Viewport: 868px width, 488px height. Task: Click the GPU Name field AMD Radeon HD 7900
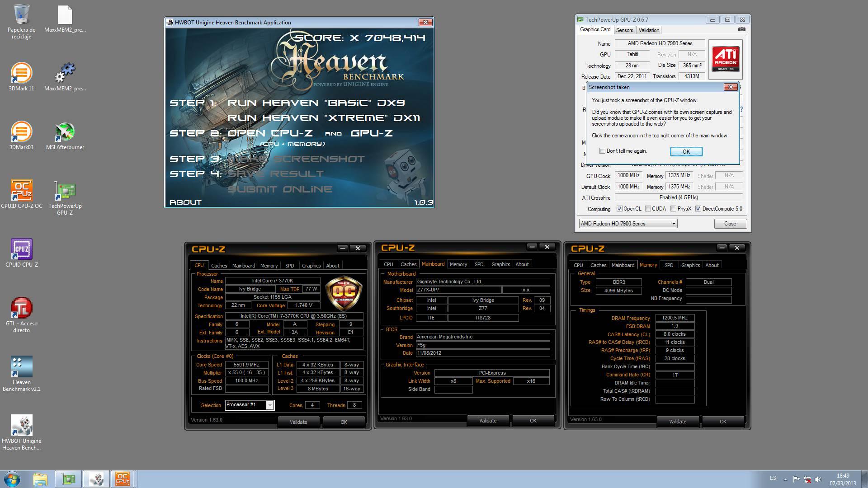click(x=660, y=43)
